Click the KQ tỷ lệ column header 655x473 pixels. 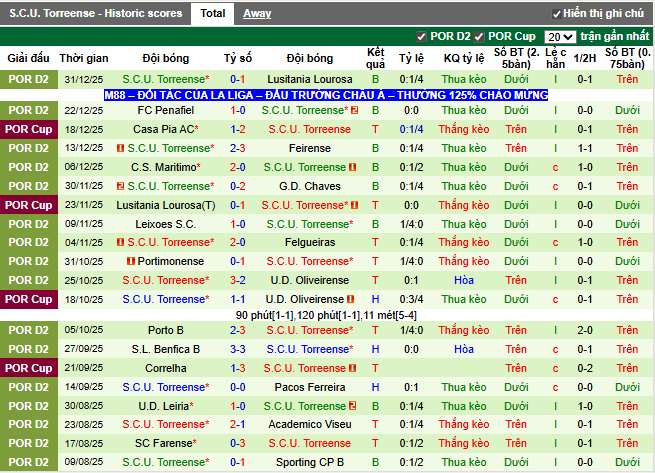tap(464, 58)
